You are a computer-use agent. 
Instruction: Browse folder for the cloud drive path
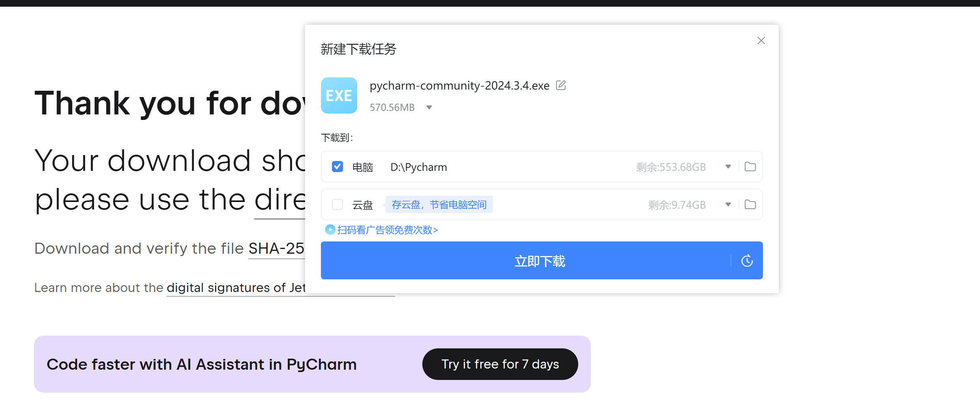tap(750, 204)
